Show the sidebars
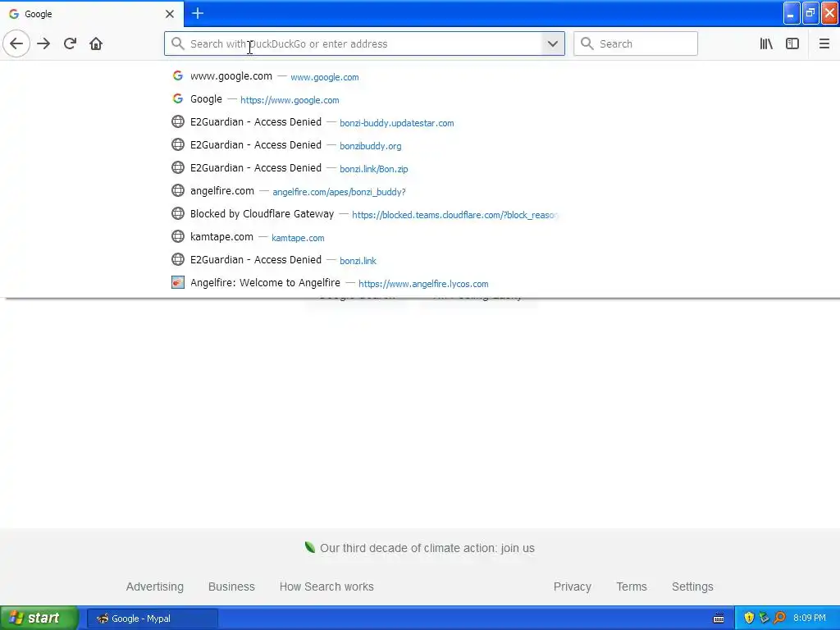 792,43
